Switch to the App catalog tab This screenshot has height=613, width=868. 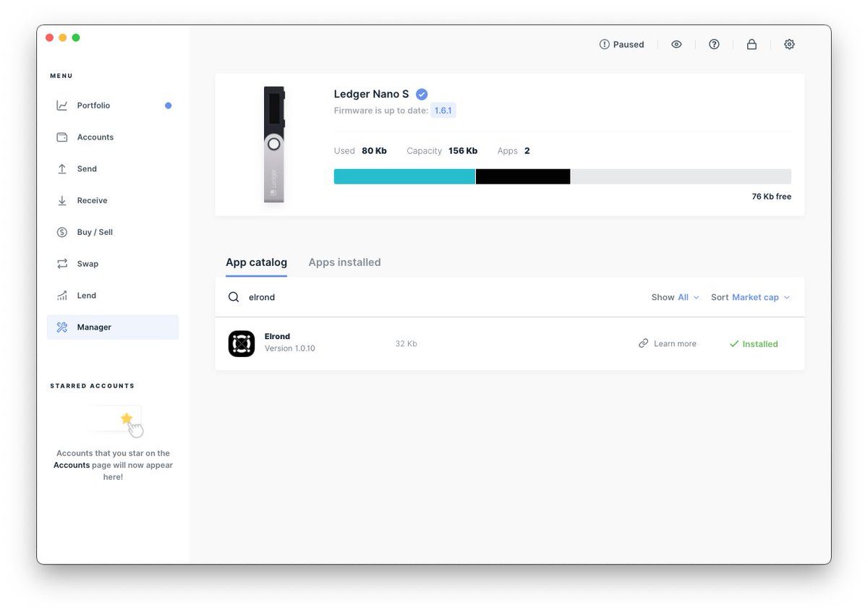click(257, 262)
